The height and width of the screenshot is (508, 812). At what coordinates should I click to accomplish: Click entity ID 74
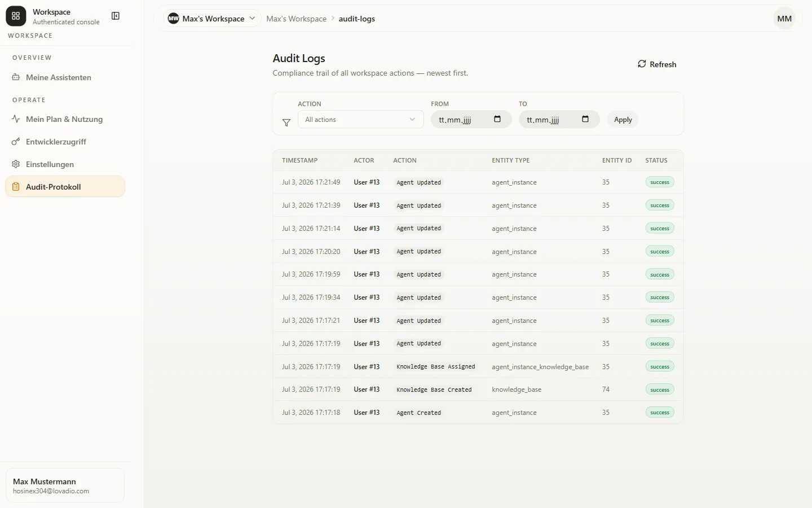pyautogui.click(x=606, y=389)
